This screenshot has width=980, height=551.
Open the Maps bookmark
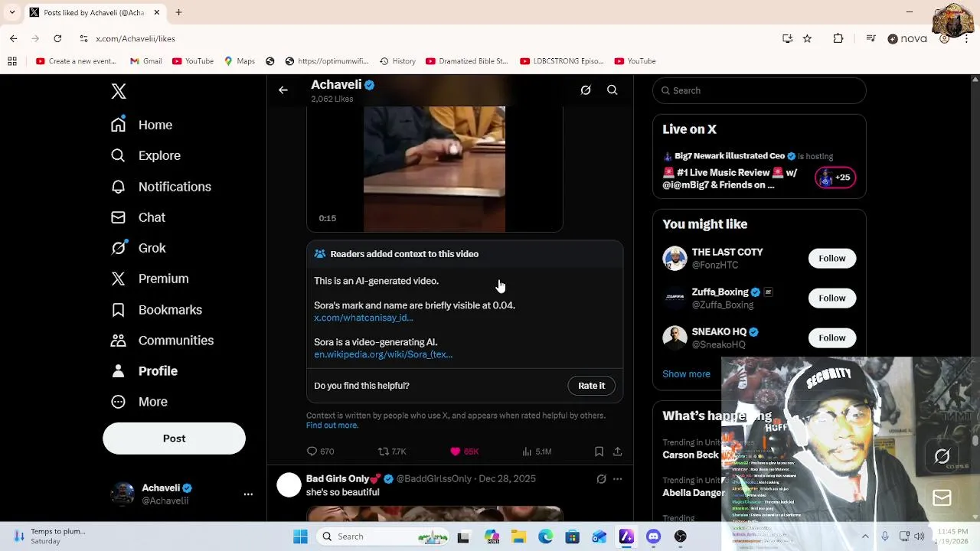tap(240, 61)
